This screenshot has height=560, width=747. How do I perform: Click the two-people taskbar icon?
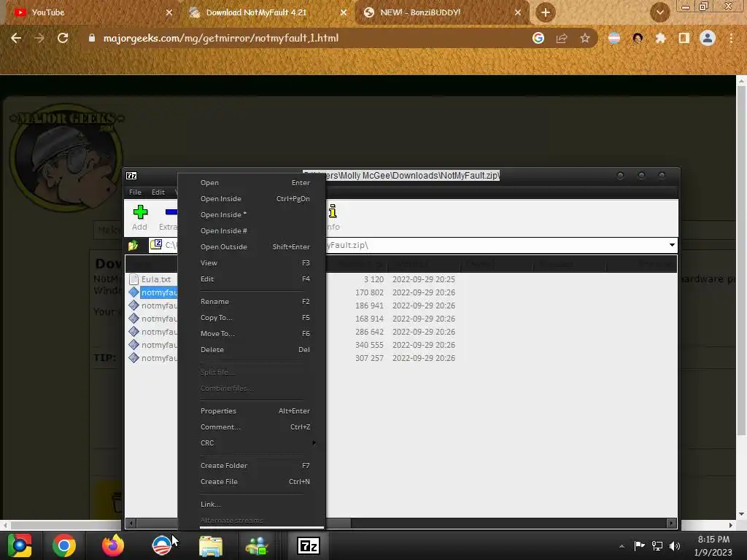click(x=258, y=546)
